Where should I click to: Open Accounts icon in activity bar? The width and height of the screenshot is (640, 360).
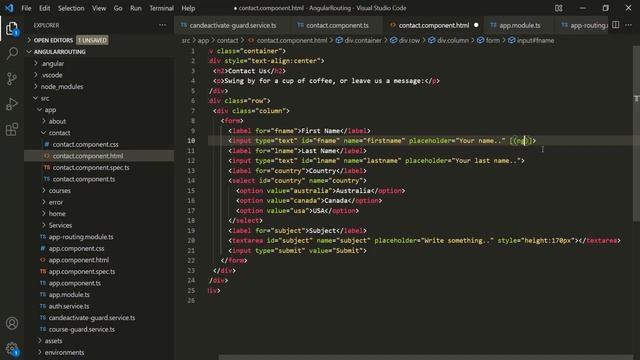[x=12, y=323]
